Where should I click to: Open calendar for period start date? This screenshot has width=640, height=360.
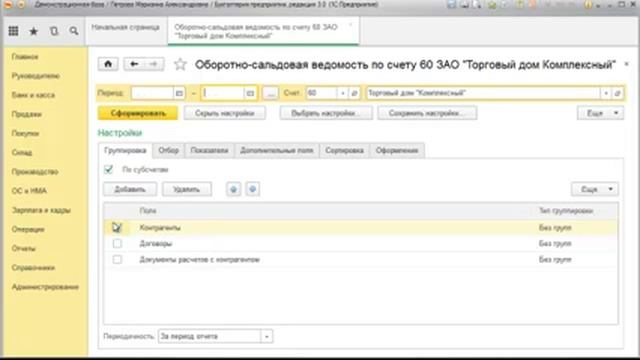pyautogui.click(x=179, y=93)
